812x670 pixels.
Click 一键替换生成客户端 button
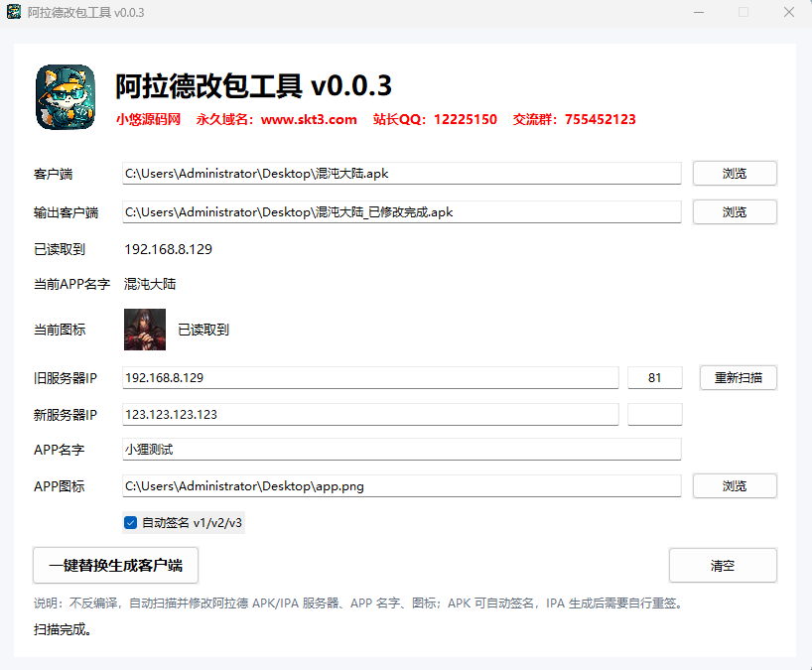[115, 566]
